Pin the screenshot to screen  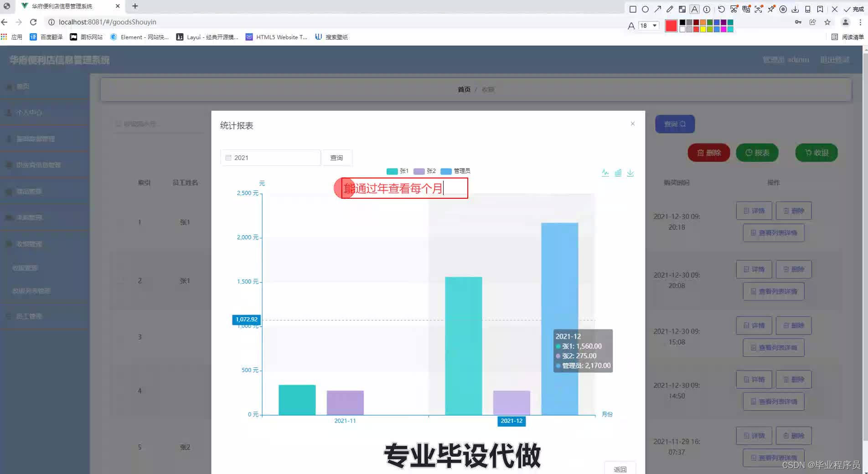[x=771, y=9]
